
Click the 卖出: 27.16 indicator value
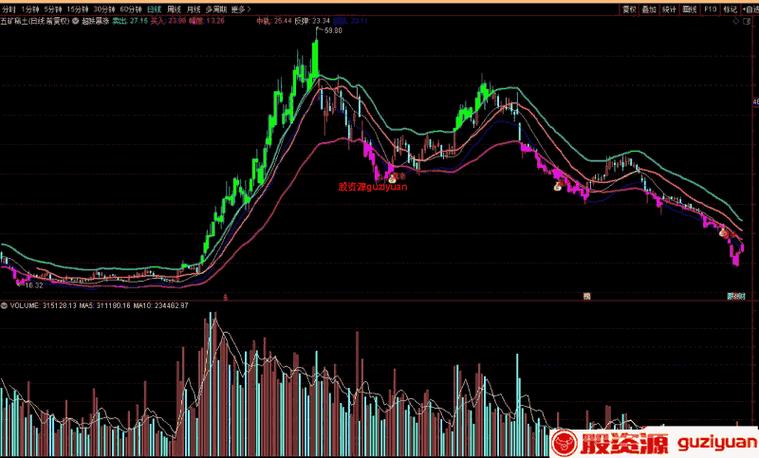[x=130, y=21]
